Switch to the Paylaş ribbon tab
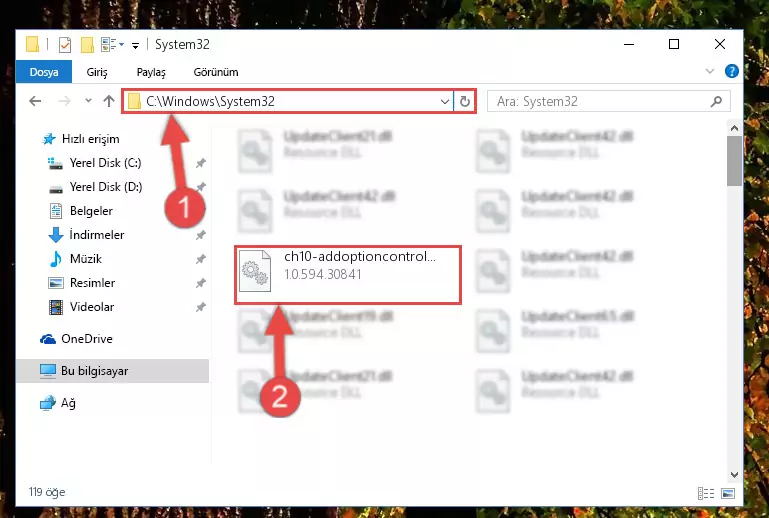This screenshot has height=518, width=769. click(151, 72)
